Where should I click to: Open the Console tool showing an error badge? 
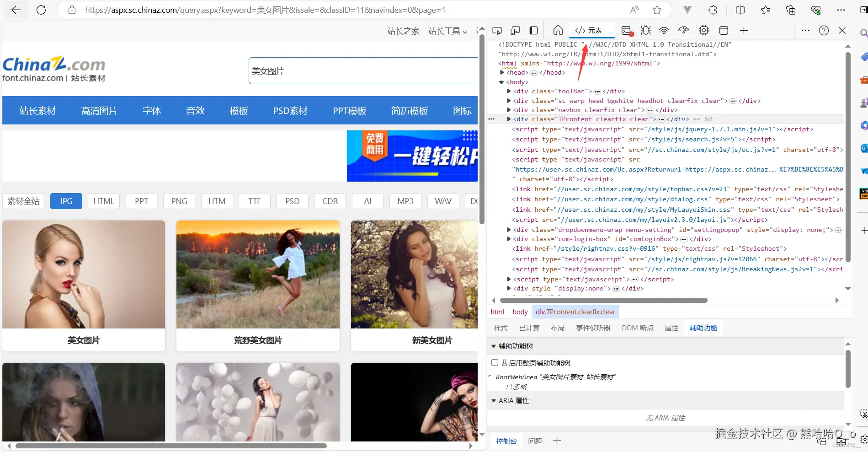click(x=626, y=30)
